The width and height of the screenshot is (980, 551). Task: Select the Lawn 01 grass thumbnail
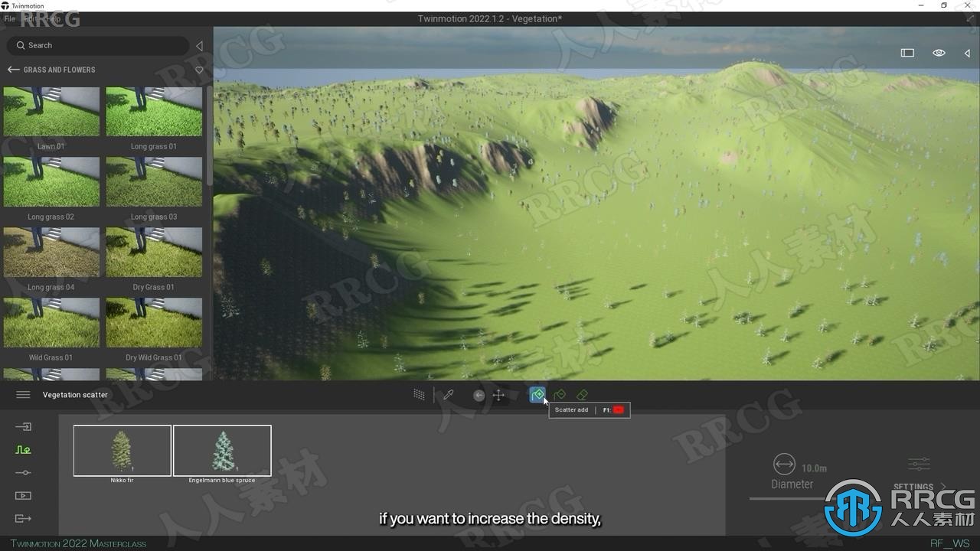click(x=51, y=112)
